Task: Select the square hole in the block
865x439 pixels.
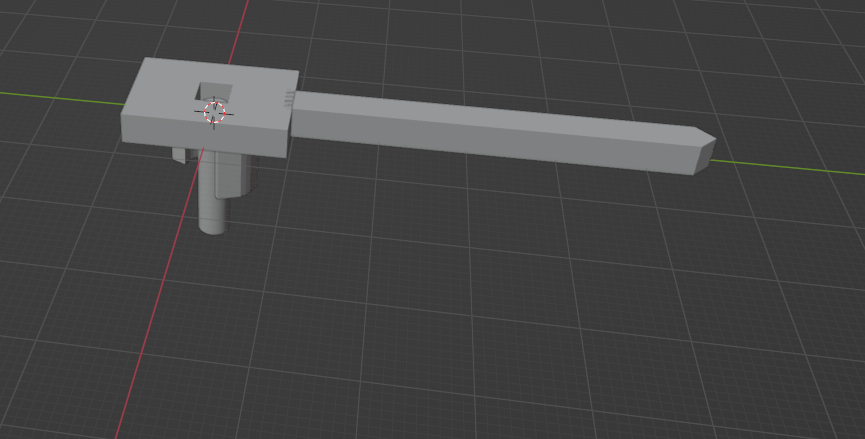Action: [214, 92]
